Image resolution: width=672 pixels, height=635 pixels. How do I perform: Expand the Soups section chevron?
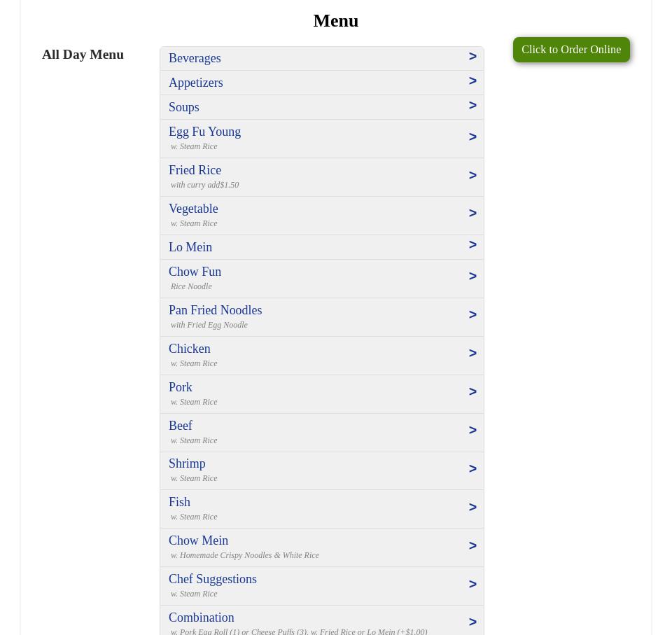click(472, 106)
